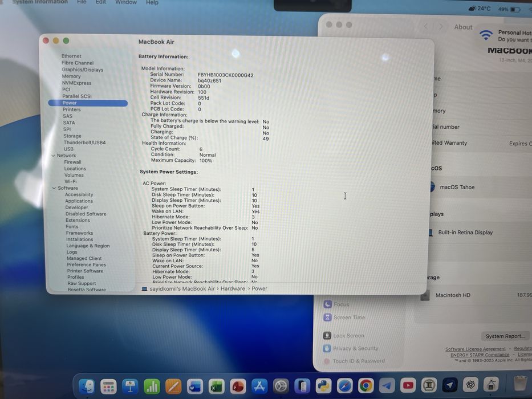Open the Software License Agreement link
532x399 pixels.
click(476, 349)
